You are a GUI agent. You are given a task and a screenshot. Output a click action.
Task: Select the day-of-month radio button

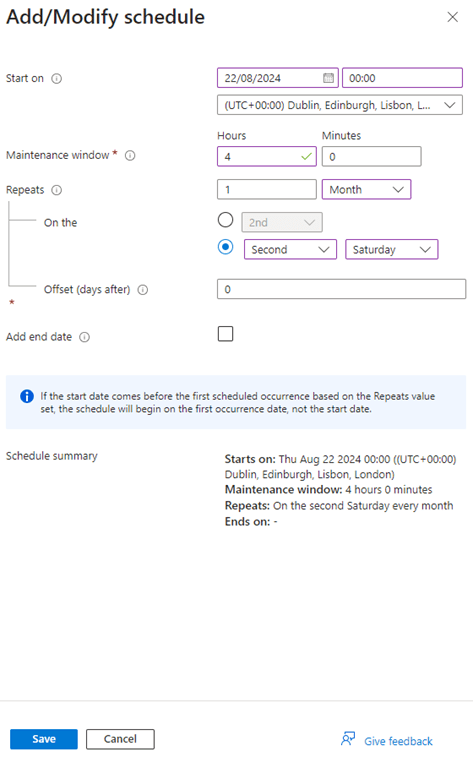[225, 220]
